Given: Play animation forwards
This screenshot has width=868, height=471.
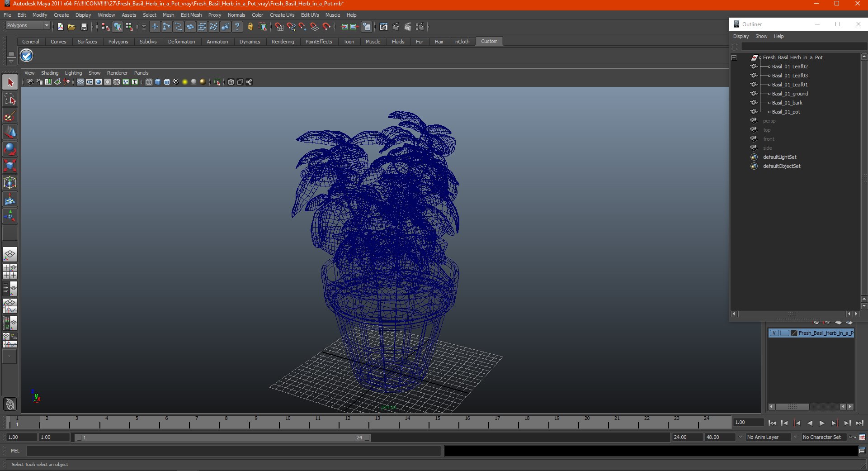Looking at the screenshot, I should 822,423.
